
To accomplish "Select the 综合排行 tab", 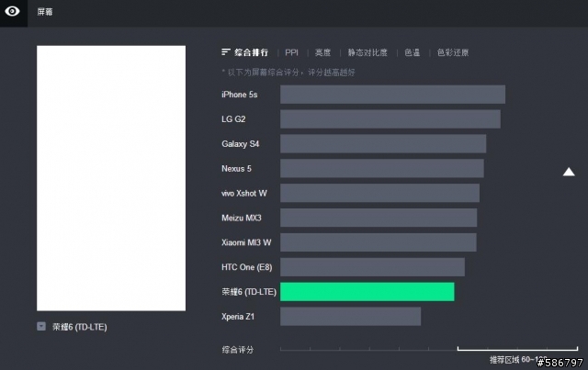I will click(x=251, y=52).
